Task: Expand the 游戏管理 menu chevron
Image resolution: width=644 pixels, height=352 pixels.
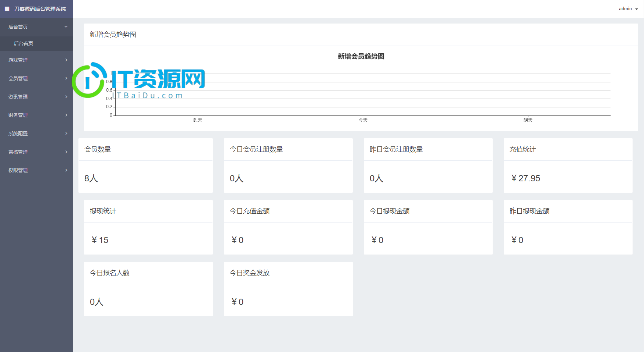Action: coord(66,60)
